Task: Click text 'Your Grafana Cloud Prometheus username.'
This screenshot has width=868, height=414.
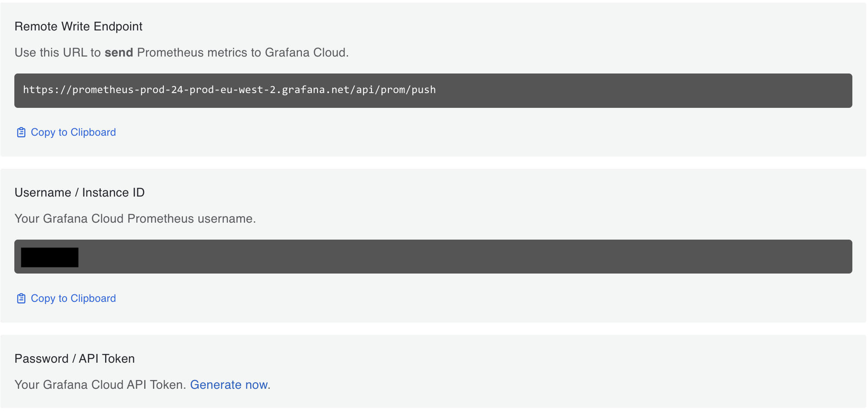Action: (x=135, y=219)
